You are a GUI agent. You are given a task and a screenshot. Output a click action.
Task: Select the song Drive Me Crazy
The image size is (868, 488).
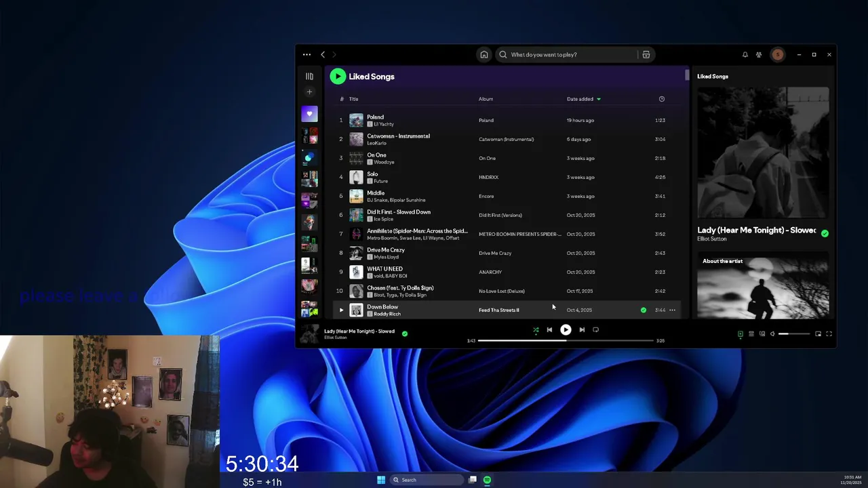pos(386,249)
